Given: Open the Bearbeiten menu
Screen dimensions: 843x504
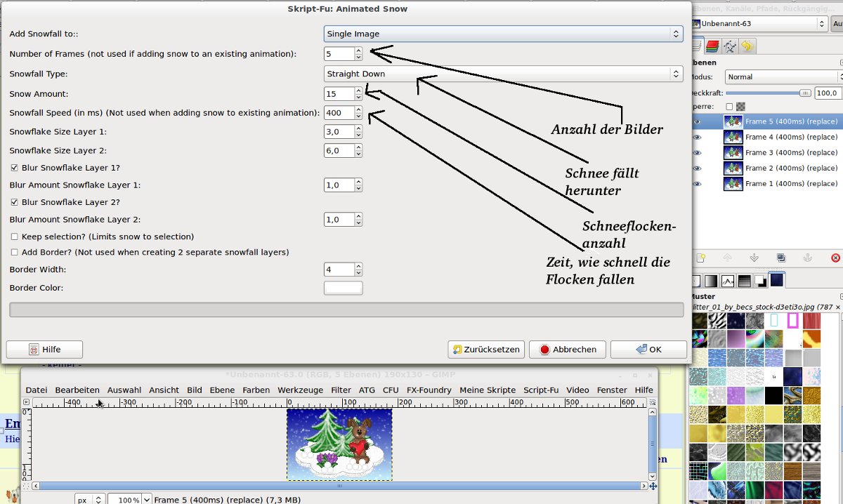Looking at the screenshot, I should coord(77,390).
